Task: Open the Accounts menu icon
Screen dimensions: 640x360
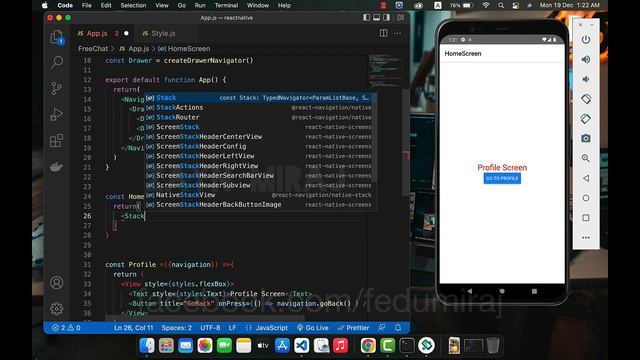Action: click(56, 282)
